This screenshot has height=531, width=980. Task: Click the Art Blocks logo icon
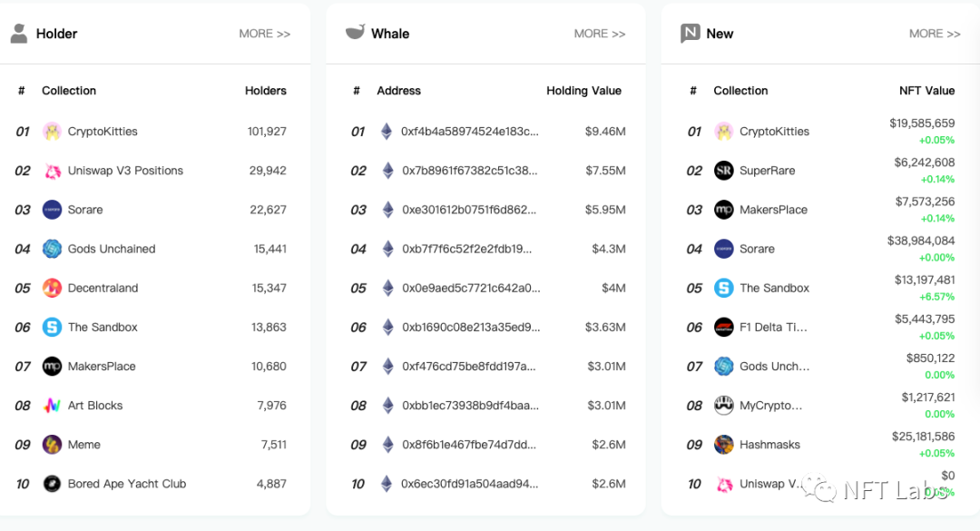52,406
